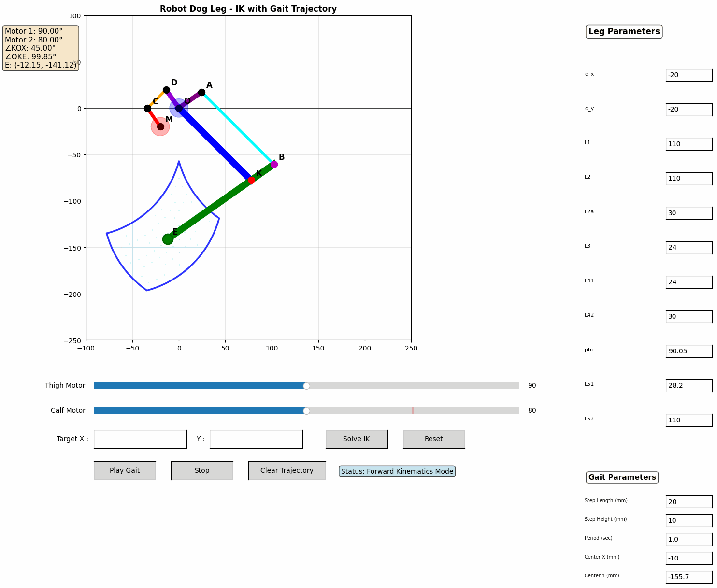The width and height of the screenshot is (717, 588).
Task: Click the Status: Forward Kinematics Mode label
Action: [396, 471]
